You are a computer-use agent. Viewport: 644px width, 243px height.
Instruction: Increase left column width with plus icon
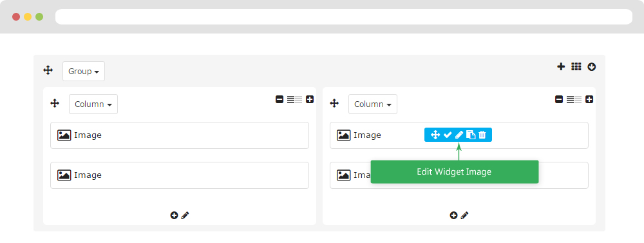click(310, 99)
